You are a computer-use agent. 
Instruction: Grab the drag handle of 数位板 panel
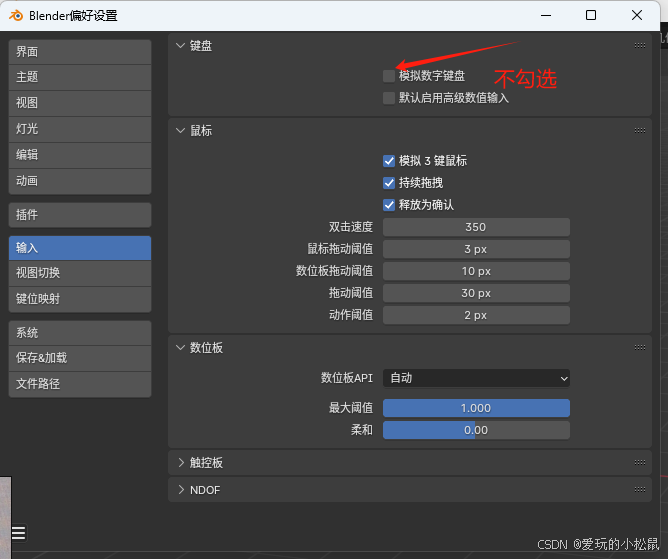tap(639, 348)
